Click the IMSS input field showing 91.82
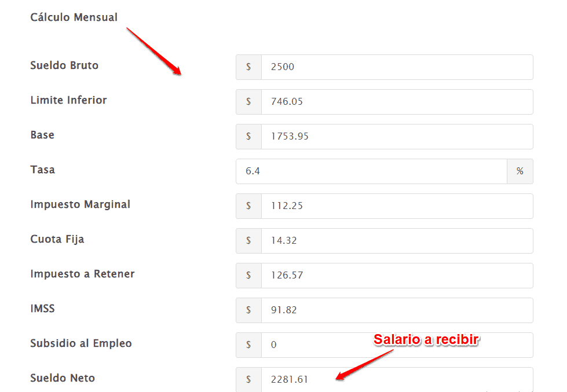Viewport: 567px width, 392px height. [397, 310]
